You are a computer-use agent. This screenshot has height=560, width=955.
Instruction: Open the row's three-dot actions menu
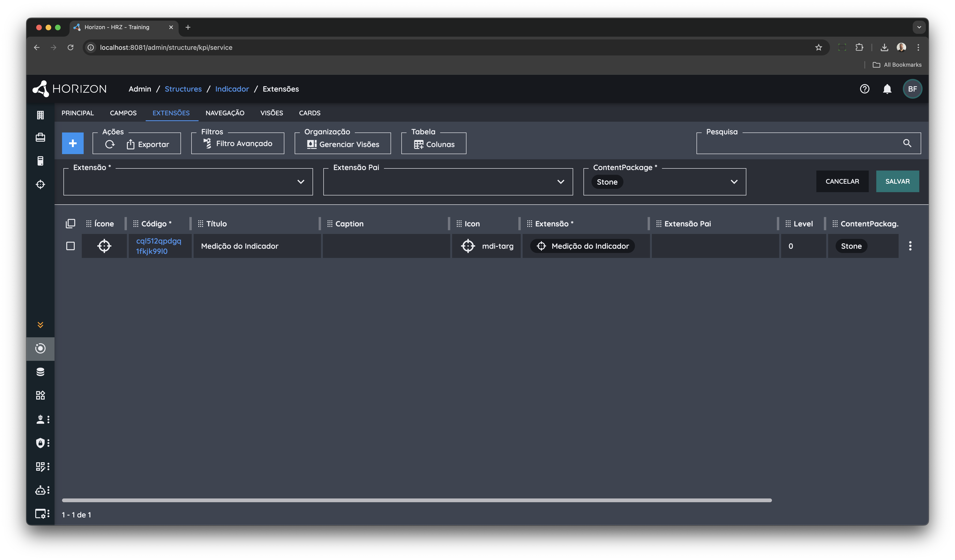910,246
